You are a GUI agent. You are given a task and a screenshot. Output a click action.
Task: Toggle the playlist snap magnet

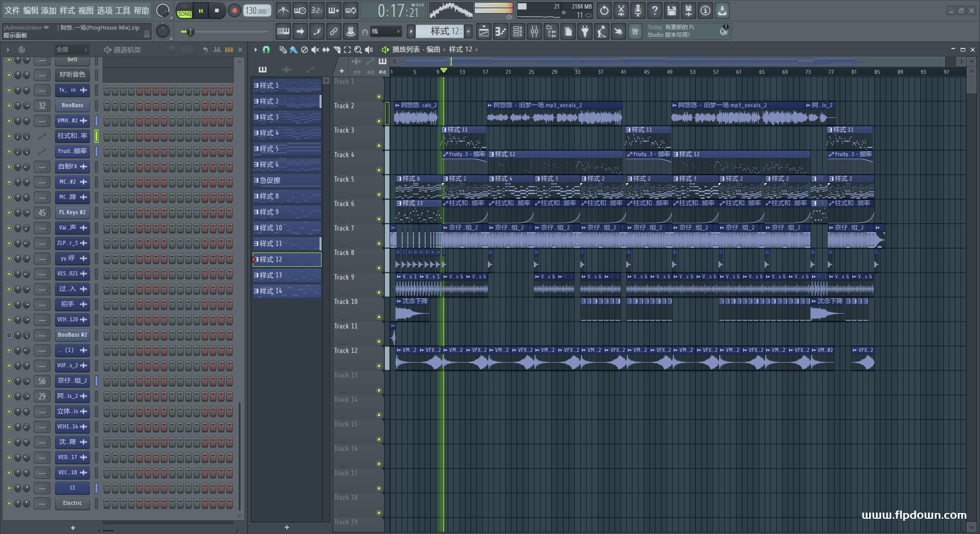tap(266, 49)
